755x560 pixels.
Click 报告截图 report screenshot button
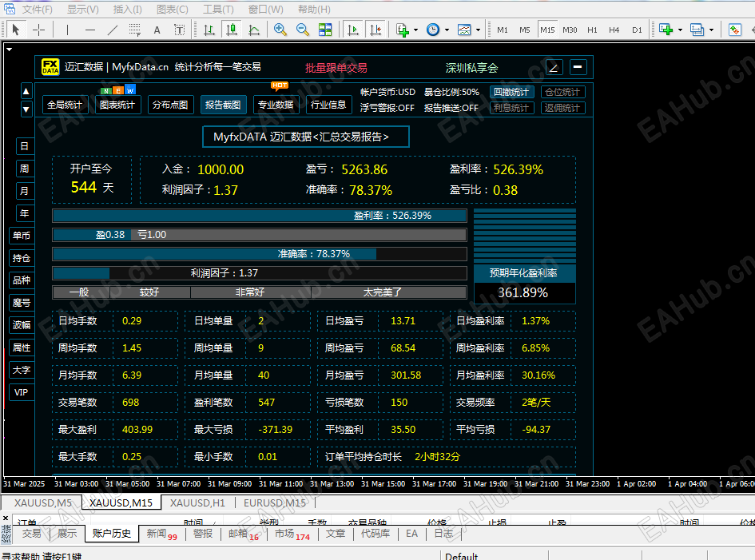tap(223, 105)
